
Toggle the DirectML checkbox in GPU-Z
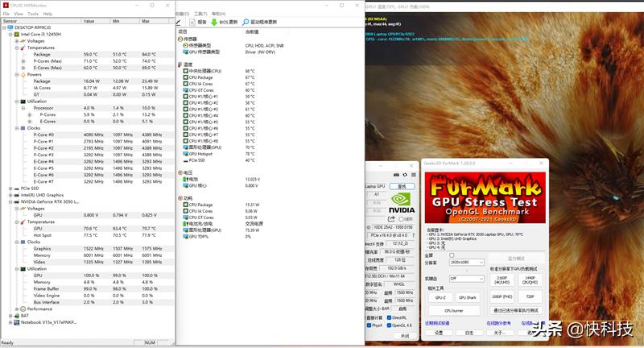tap(389, 317)
